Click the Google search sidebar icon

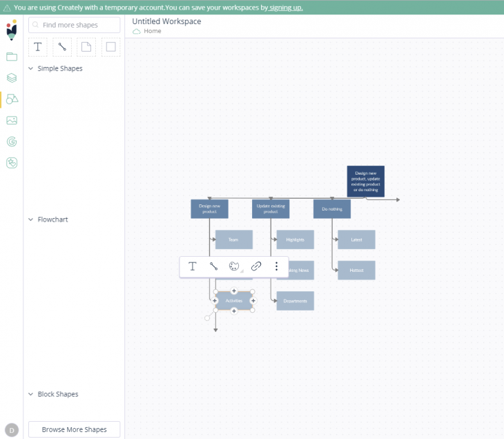[x=12, y=142]
